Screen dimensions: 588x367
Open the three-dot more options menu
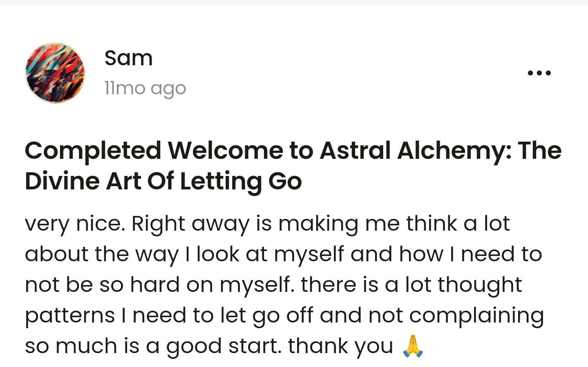tap(539, 73)
